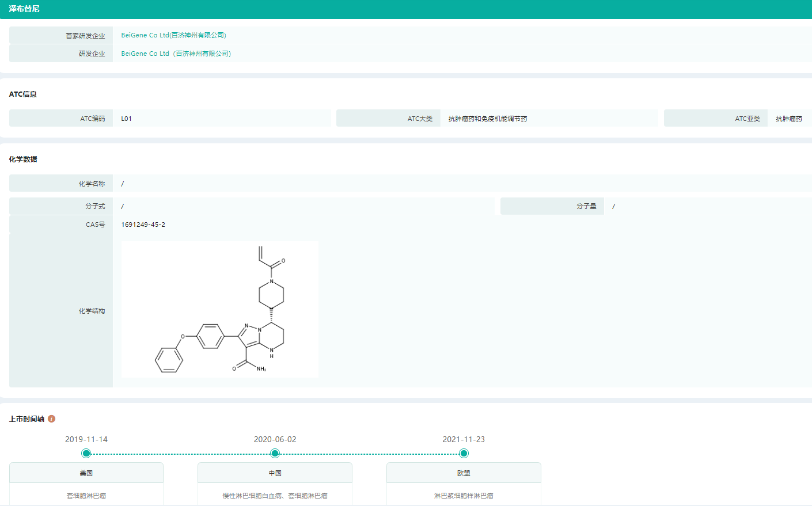The image size is (812, 506).
Task: Click the 2019-11-14 date label
Action: click(x=86, y=439)
